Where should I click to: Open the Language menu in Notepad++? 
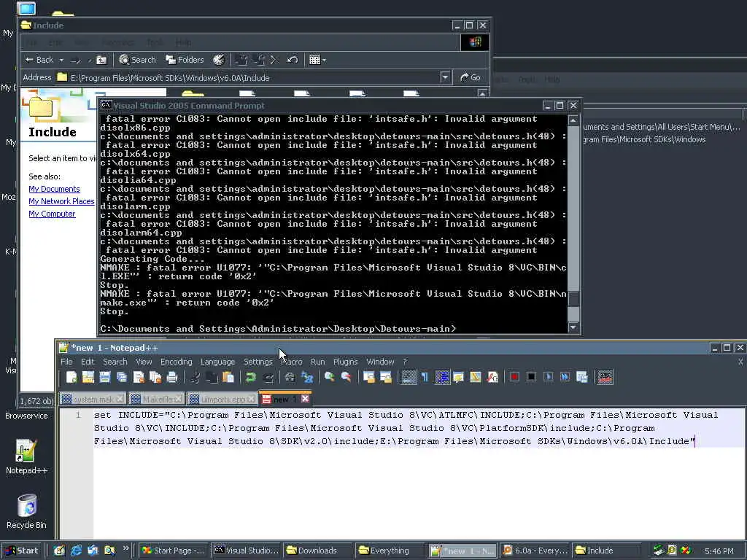click(217, 362)
